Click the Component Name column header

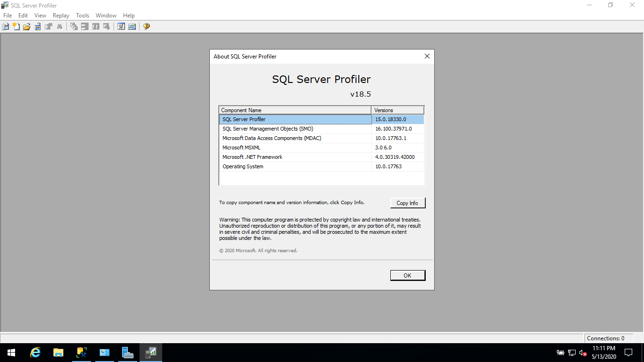click(295, 110)
